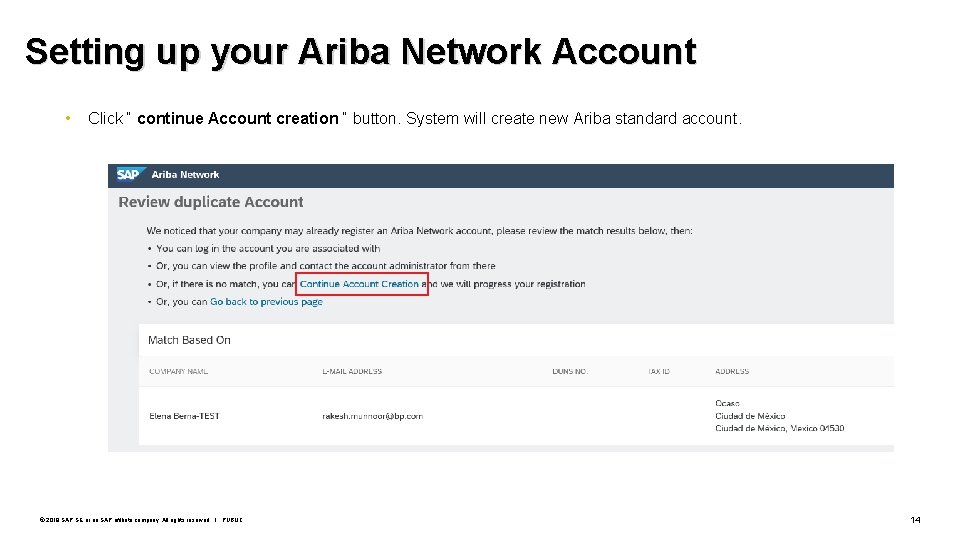Click the Go back to previous page link
This screenshot has height=540, width=960.
click(266, 302)
